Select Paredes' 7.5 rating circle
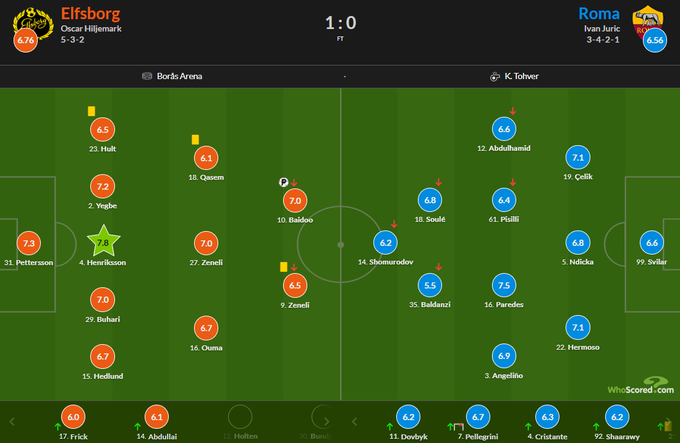 click(504, 285)
